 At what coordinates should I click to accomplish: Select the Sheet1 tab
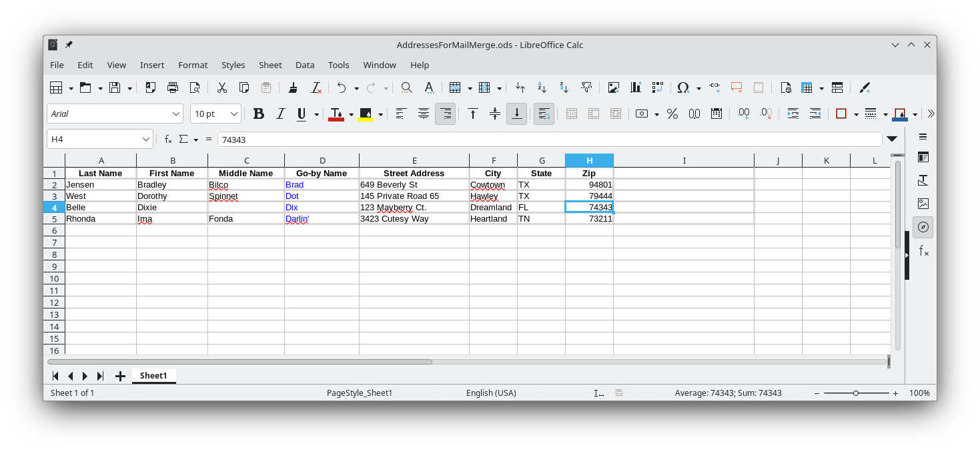pyautogui.click(x=153, y=376)
